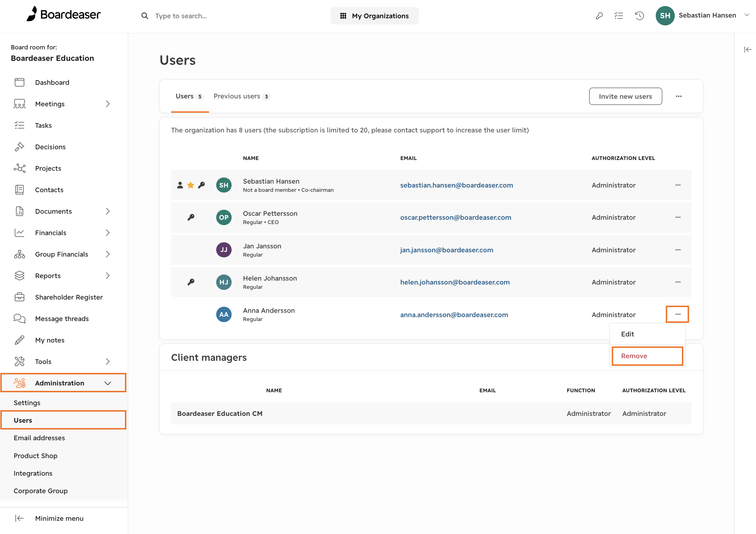The height and width of the screenshot is (534, 756).
Task: Open the history clock icon
Action: [x=639, y=16]
